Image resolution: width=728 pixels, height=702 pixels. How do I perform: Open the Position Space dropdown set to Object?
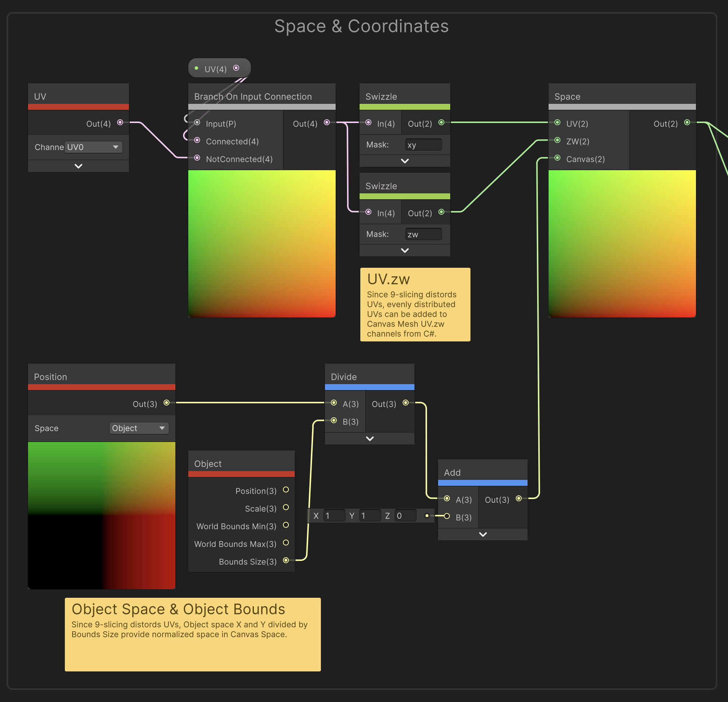(x=139, y=428)
